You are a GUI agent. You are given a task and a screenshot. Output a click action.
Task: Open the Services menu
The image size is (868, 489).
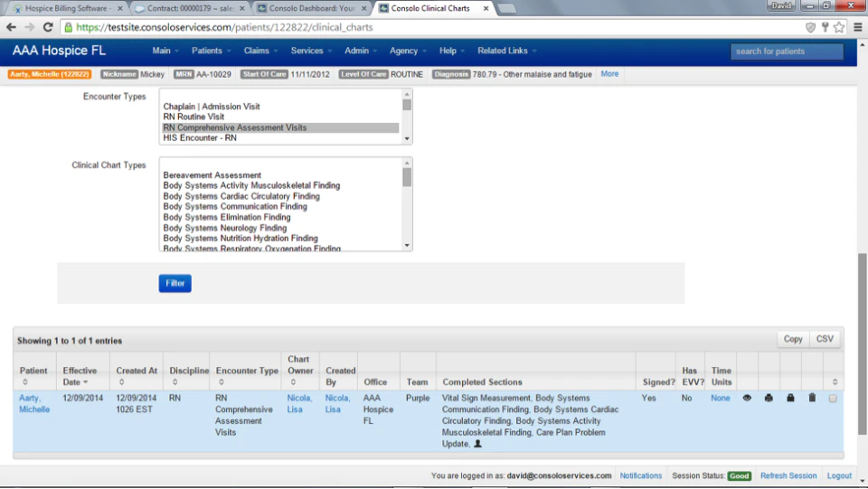point(311,51)
